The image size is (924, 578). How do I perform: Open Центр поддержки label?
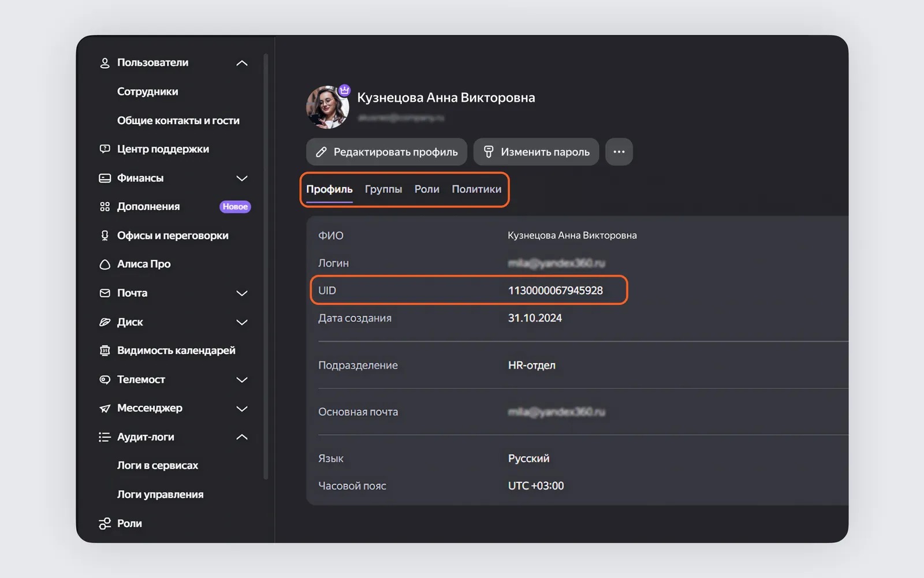click(x=163, y=149)
